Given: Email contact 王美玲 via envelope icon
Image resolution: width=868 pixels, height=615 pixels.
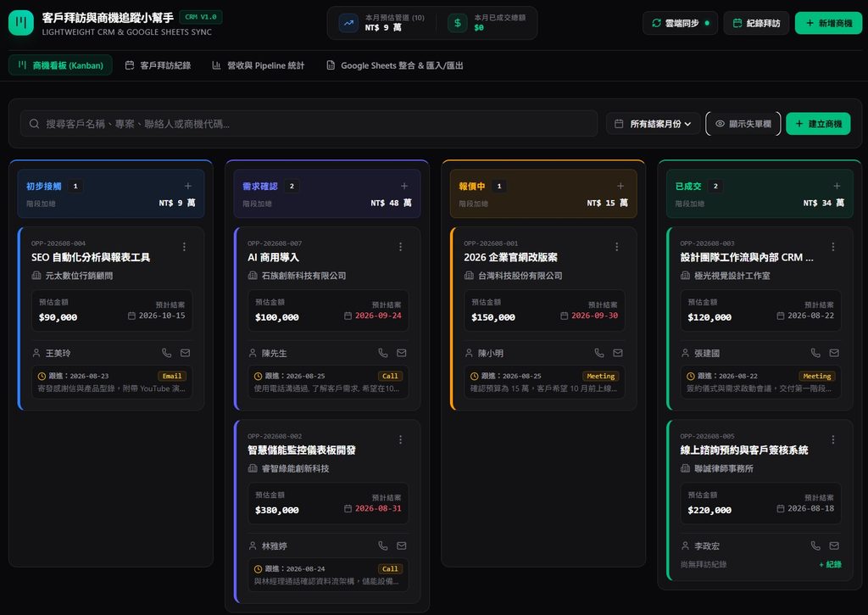Looking at the screenshot, I should [x=186, y=353].
